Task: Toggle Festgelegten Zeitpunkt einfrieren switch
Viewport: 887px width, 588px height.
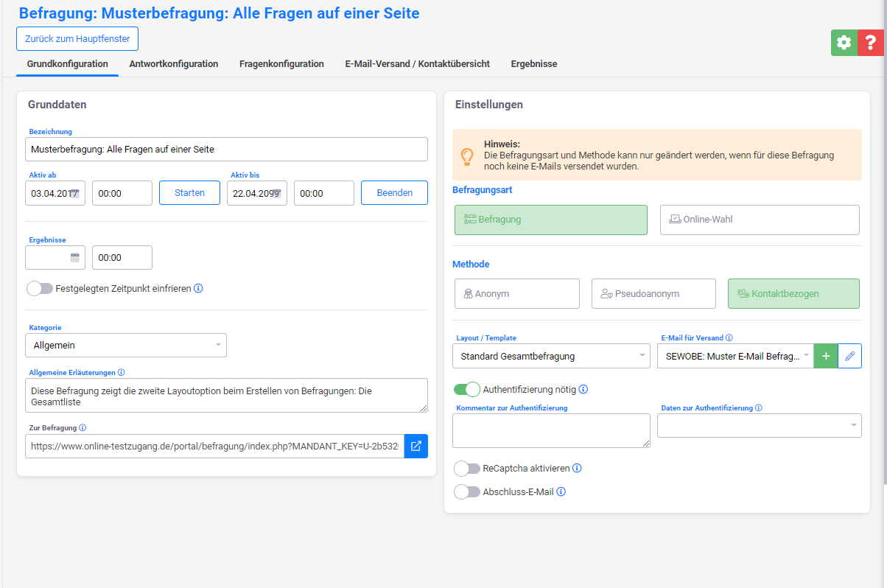Action: tap(40, 289)
